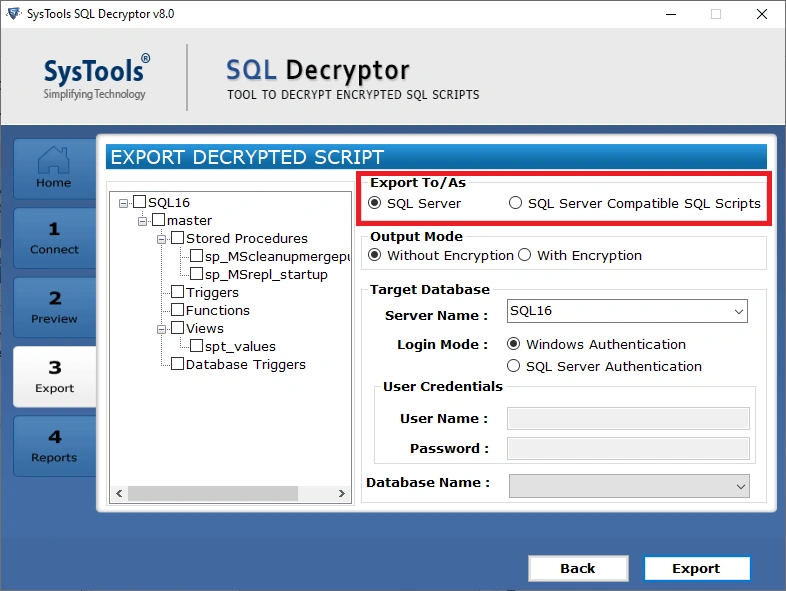786x591 pixels.
Task: Go to step 1 Connect
Action: [54, 238]
